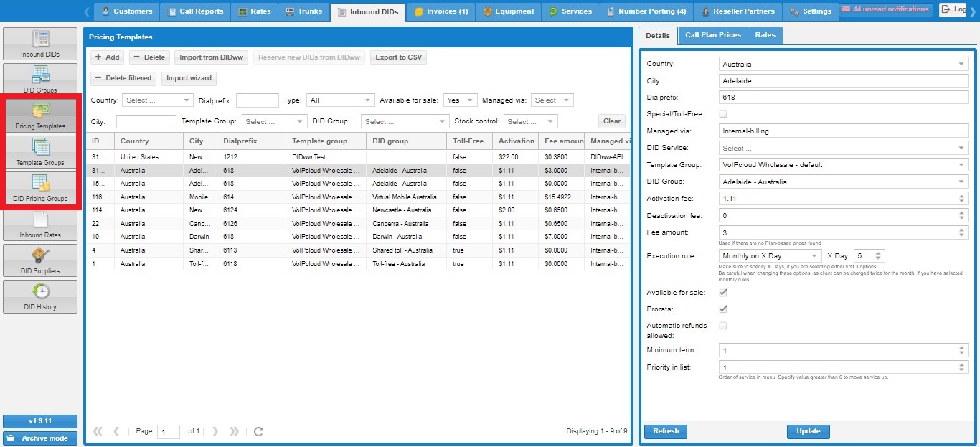Expand the Template Group dropdown in Details
This screenshot has width=980, height=447.
pyautogui.click(x=961, y=165)
